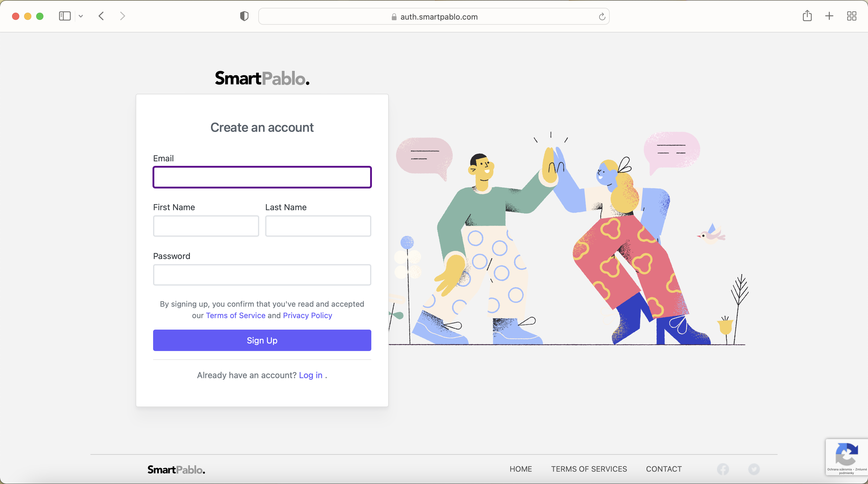Click the Terms of Service link
The height and width of the screenshot is (484, 868).
click(x=235, y=315)
